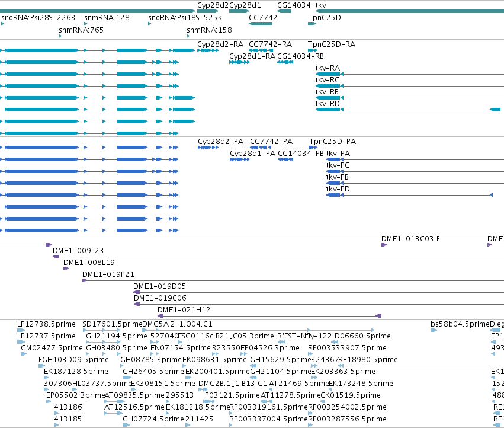Select the GH21194.5prime EST label
Image resolution: width=504 pixels, height=428 pixels.
coord(117,336)
